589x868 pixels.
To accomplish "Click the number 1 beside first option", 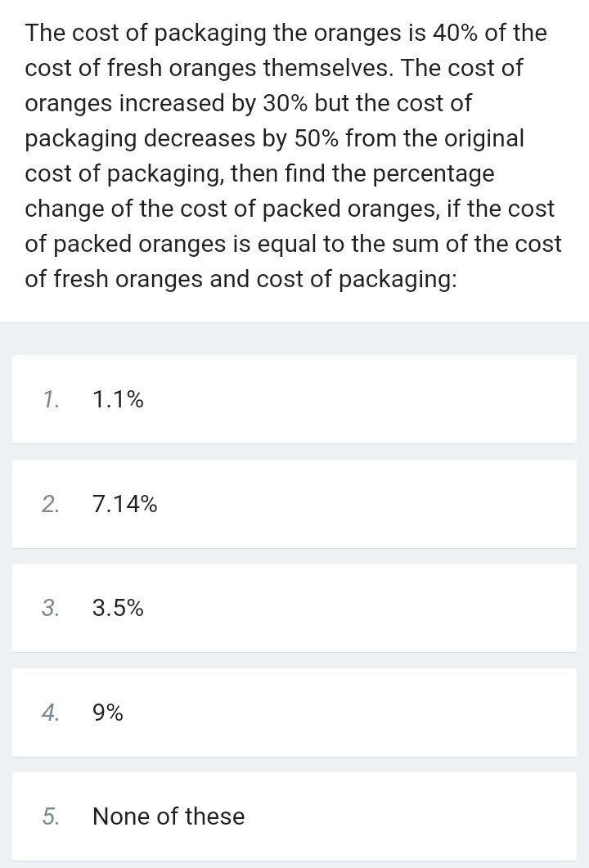I will [x=49, y=400].
